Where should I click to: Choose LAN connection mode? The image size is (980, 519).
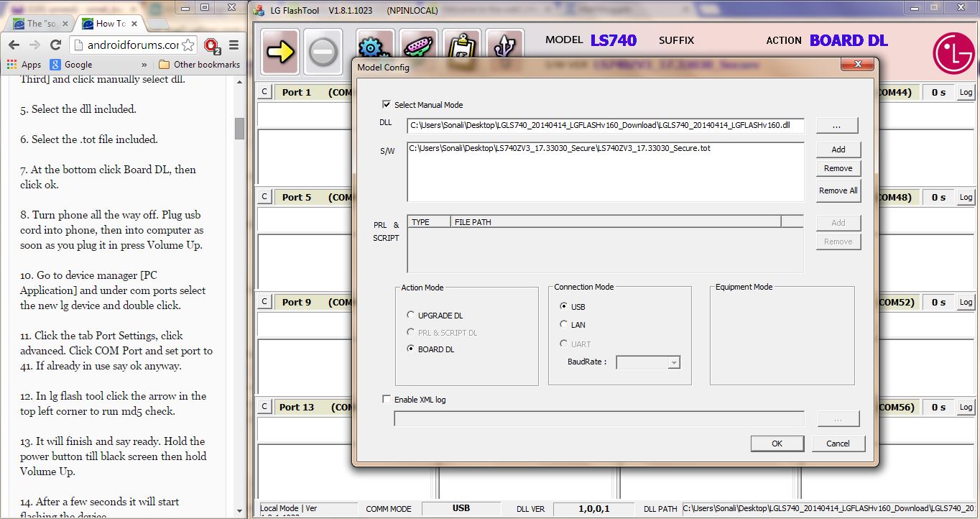coord(563,324)
